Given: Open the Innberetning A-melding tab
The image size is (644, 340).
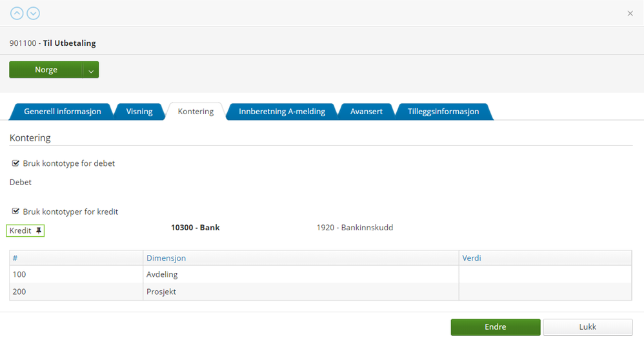Looking at the screenshot, I should click(x=282, y=112).
